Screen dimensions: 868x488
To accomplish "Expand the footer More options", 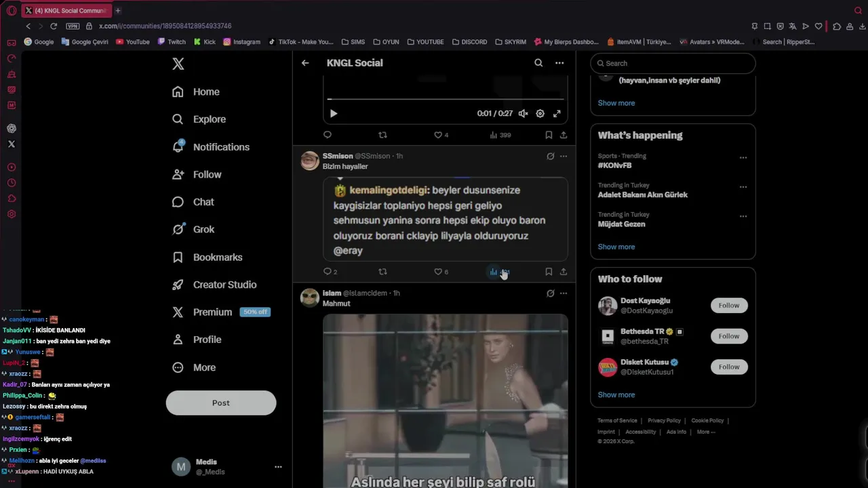I will pyautogui.click(x=706, y=432).
